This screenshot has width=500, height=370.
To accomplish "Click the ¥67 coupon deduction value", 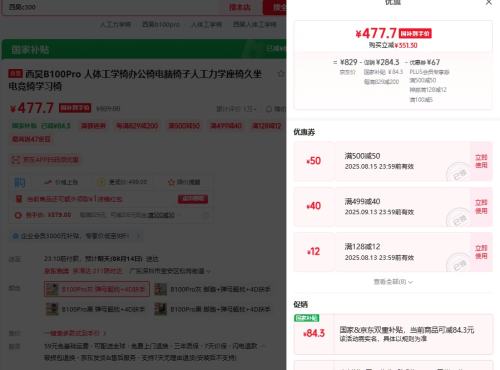I will [x=433, y=62].
